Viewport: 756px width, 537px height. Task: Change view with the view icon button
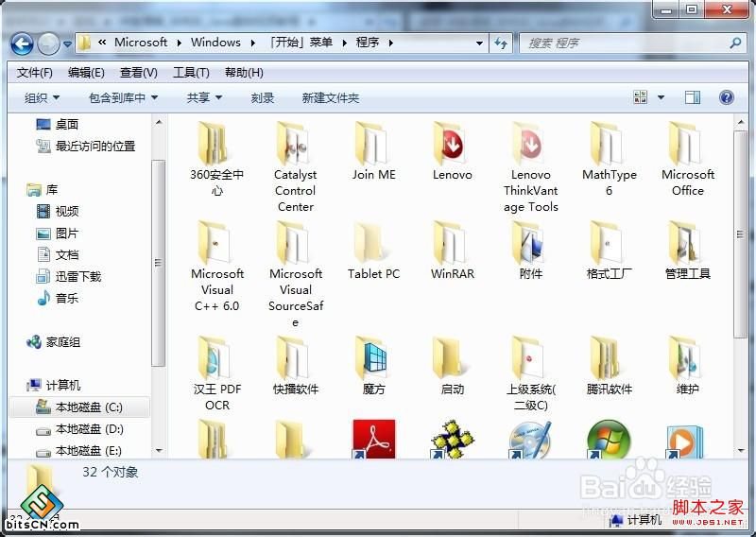[641, 98]
